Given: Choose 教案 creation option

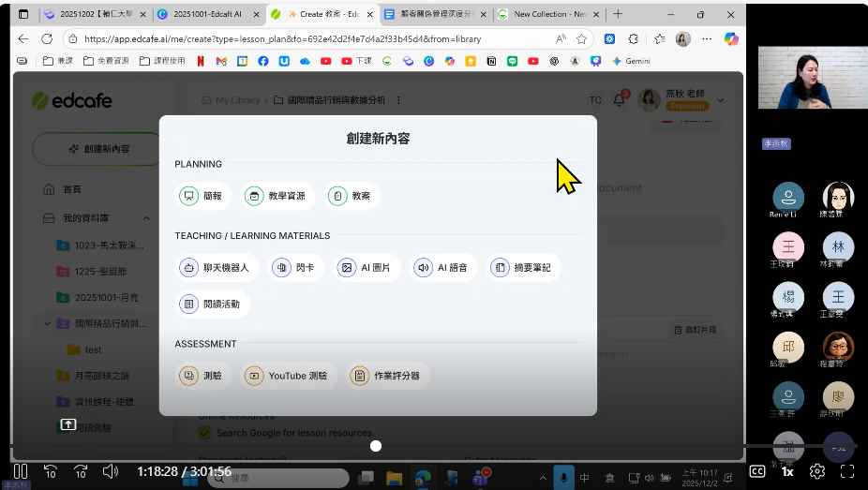Looking at the screenshot, I should click(352, 196).
